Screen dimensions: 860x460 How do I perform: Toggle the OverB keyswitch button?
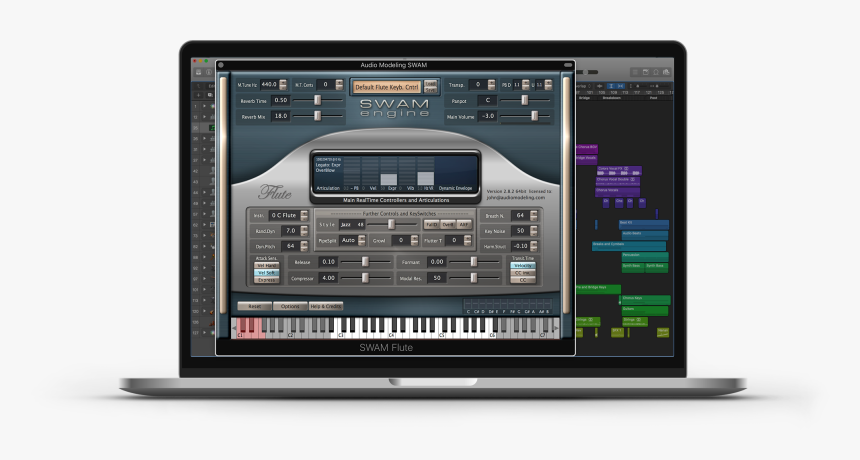tap(448, 224)
